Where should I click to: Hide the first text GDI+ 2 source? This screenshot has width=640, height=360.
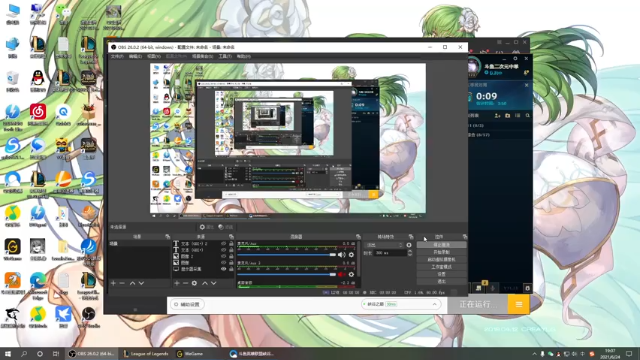(223, 244)
